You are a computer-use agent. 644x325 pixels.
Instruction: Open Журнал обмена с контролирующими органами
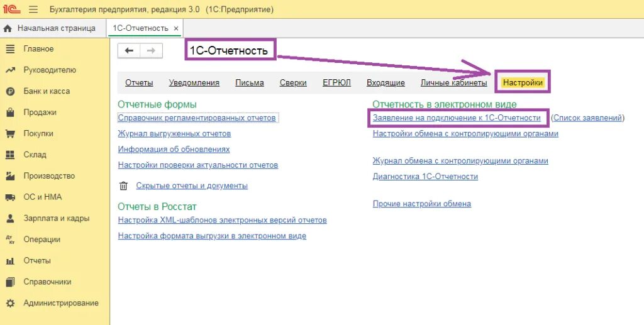460,162
